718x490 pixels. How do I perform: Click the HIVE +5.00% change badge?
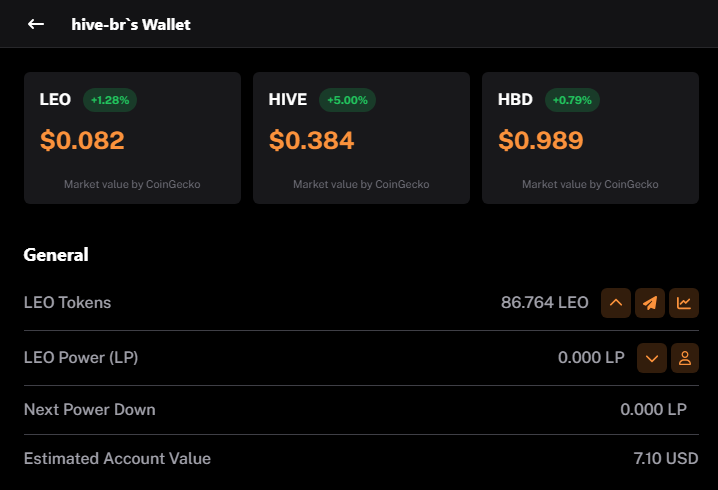click(x=347, y=100)
